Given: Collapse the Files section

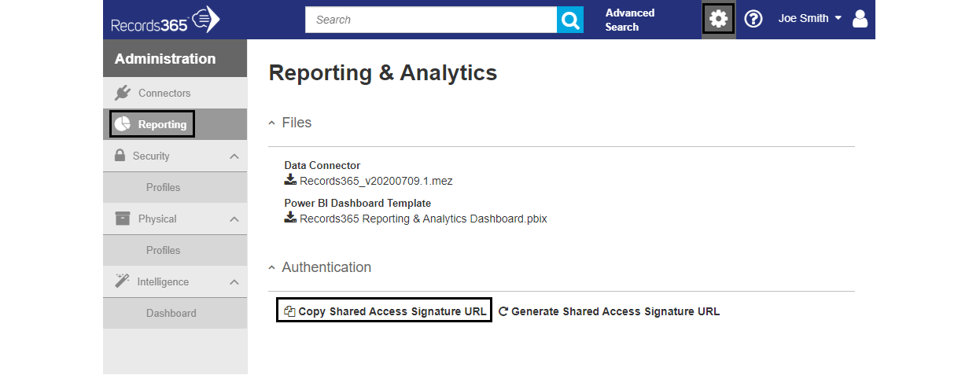Looking at the screenshot, I should 289,123.
